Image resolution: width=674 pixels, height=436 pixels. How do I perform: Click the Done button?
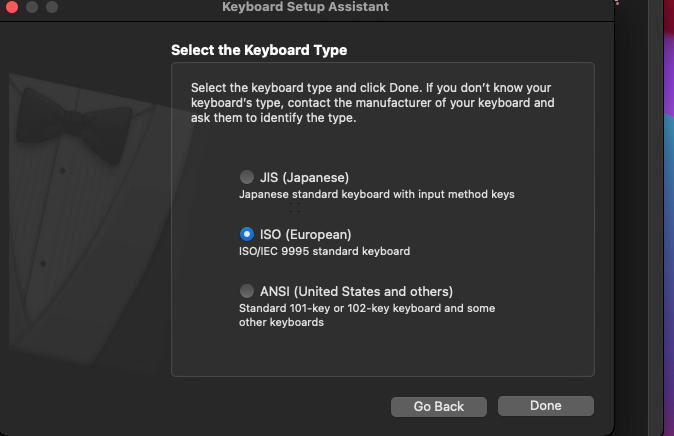[545, 406]
